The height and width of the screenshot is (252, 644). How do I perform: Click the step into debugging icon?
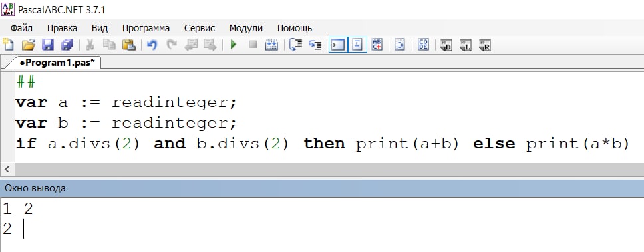pos(295,45)
